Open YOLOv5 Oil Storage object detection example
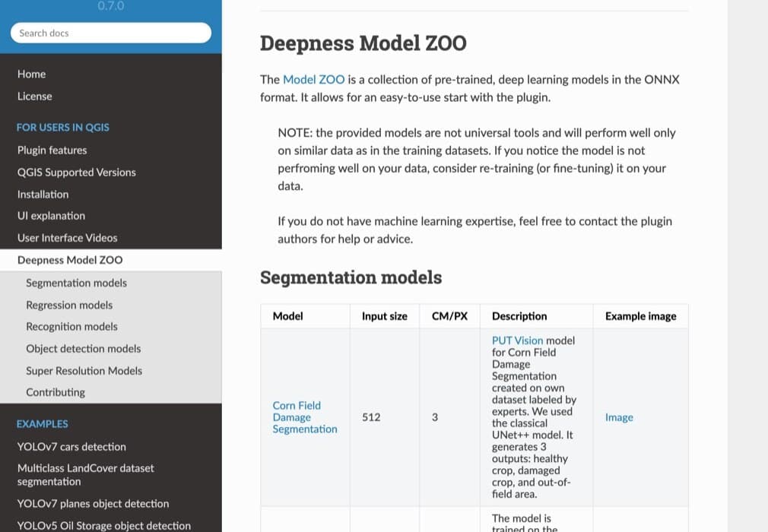This screenshot has width=768, height=532. [104, 526]
